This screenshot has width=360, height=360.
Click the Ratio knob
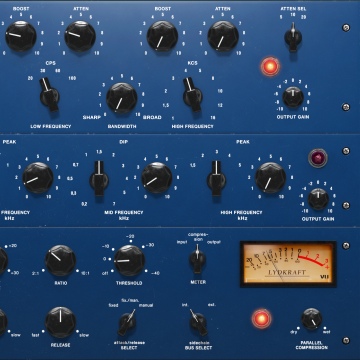[x=60, y=260]
